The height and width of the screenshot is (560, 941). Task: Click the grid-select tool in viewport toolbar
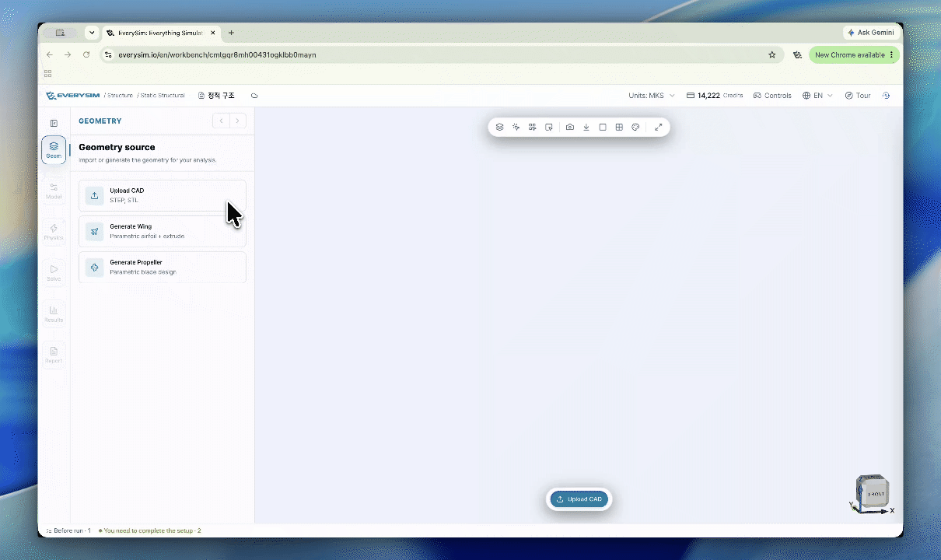(532, 127)
